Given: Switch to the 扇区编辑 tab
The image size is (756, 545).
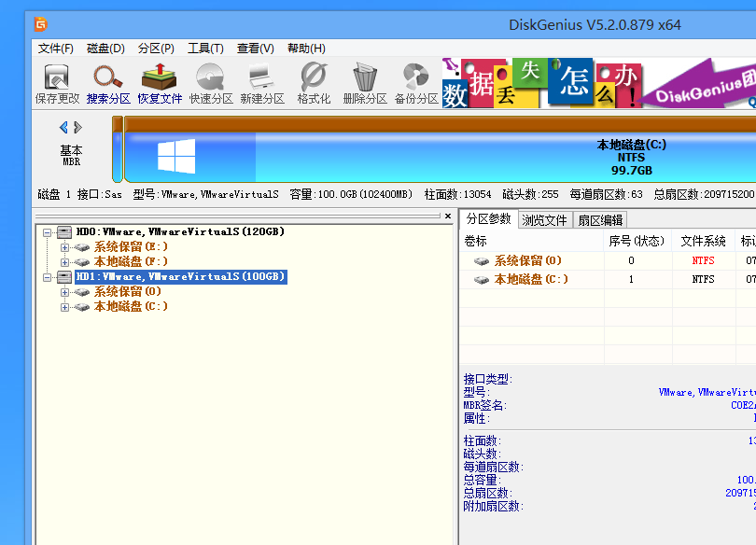Looking at the screenshot, I should (x=600, y=220).
